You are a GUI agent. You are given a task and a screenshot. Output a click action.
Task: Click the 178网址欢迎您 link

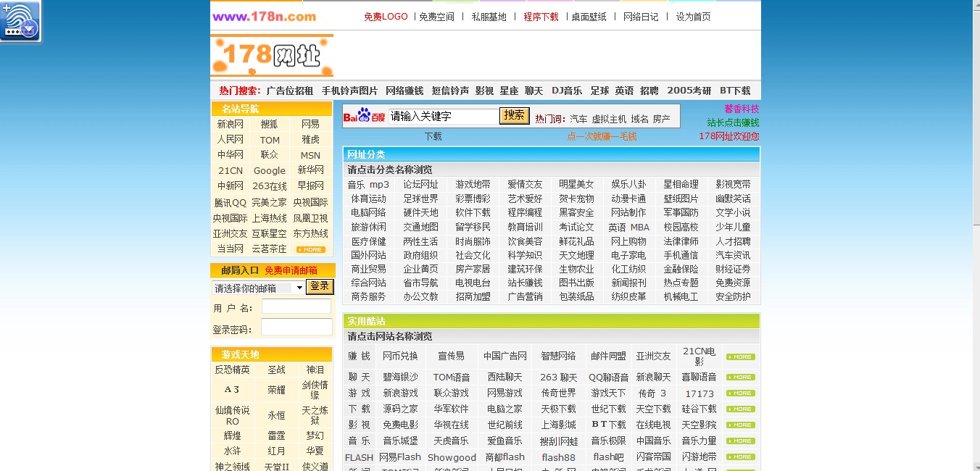click(729, 136)
